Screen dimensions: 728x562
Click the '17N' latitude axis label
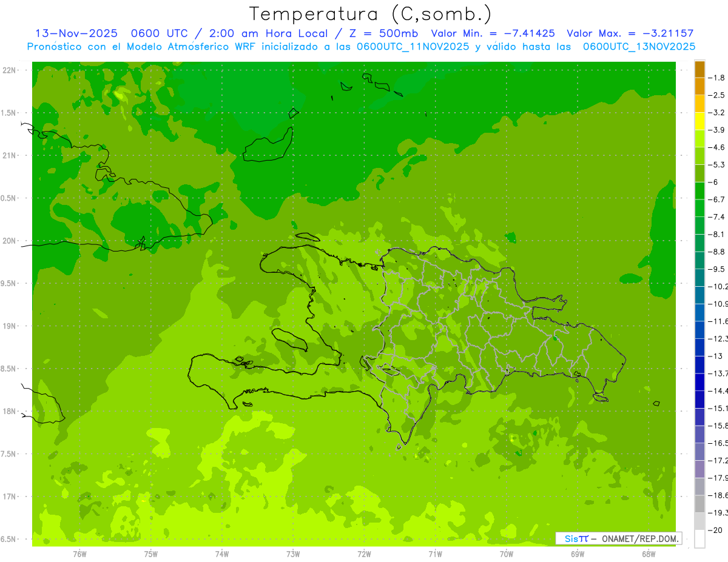coord(9,497)
